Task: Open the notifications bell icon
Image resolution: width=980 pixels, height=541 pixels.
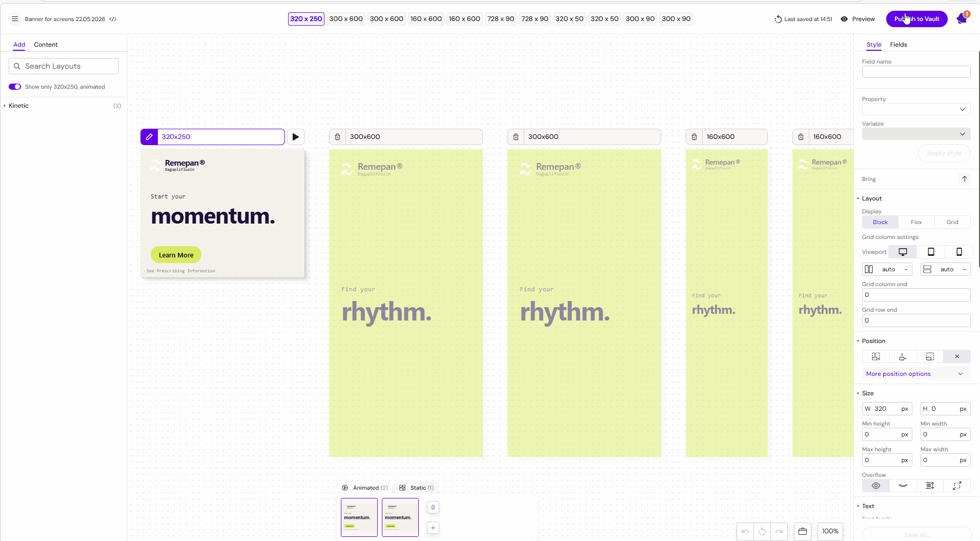Action: tap(962, 19)
